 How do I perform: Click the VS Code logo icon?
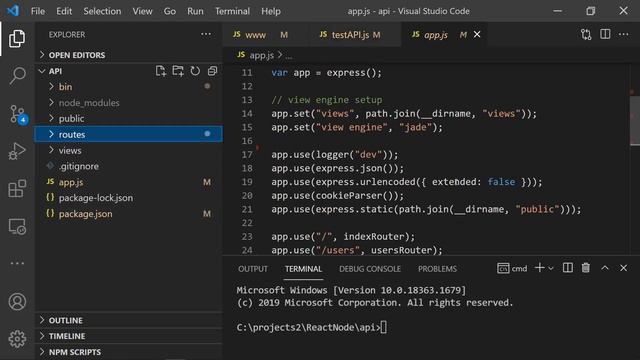click(x=13, y=11)
